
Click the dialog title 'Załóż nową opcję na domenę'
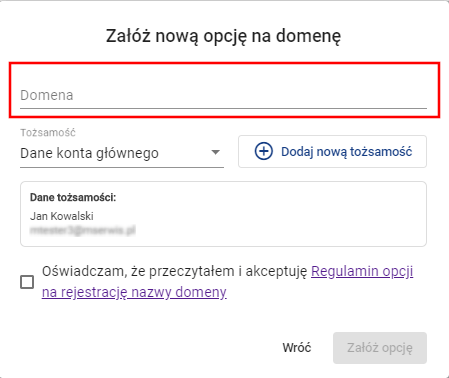(223, 36)
